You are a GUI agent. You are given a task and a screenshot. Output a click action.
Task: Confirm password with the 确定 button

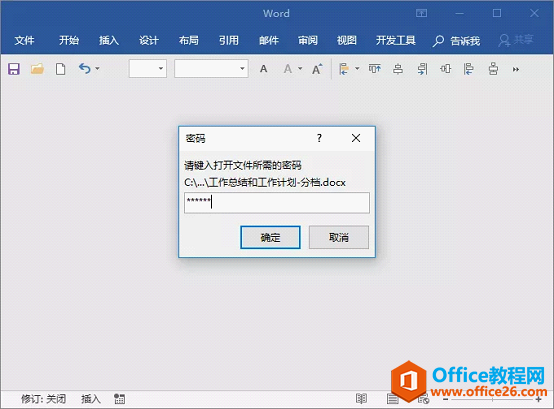pyautogui.click(x=270, y=237)
